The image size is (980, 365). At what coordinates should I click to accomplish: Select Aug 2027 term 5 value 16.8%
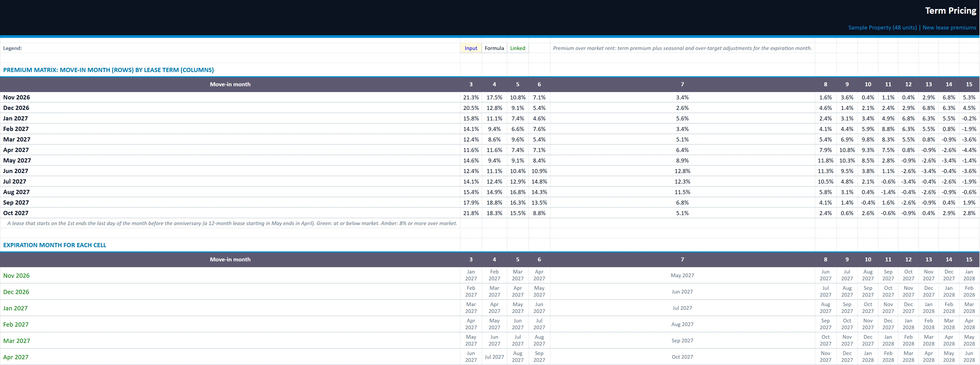point(517,192)
